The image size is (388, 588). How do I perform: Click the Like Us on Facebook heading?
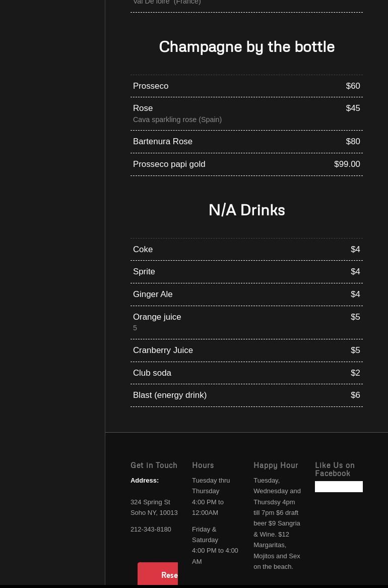(335, 469)
